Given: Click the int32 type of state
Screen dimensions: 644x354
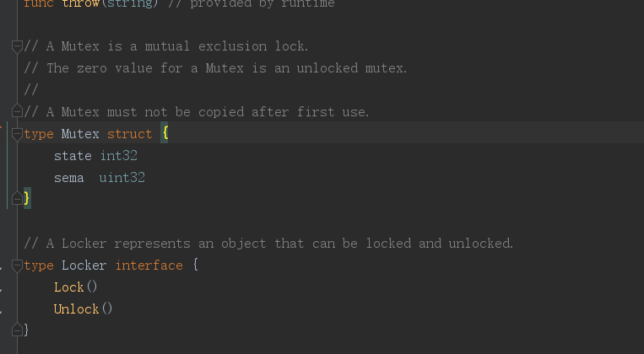Looking at the screenshot, I should click(x=118, y=156).
